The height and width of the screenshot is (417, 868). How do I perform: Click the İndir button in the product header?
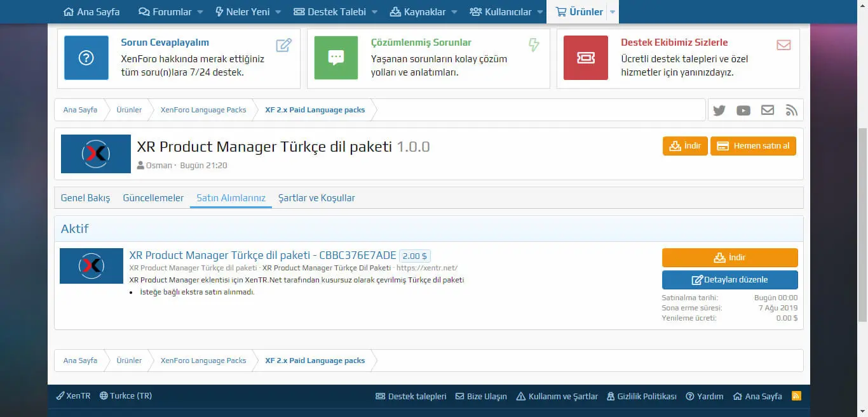pos(685,146)
